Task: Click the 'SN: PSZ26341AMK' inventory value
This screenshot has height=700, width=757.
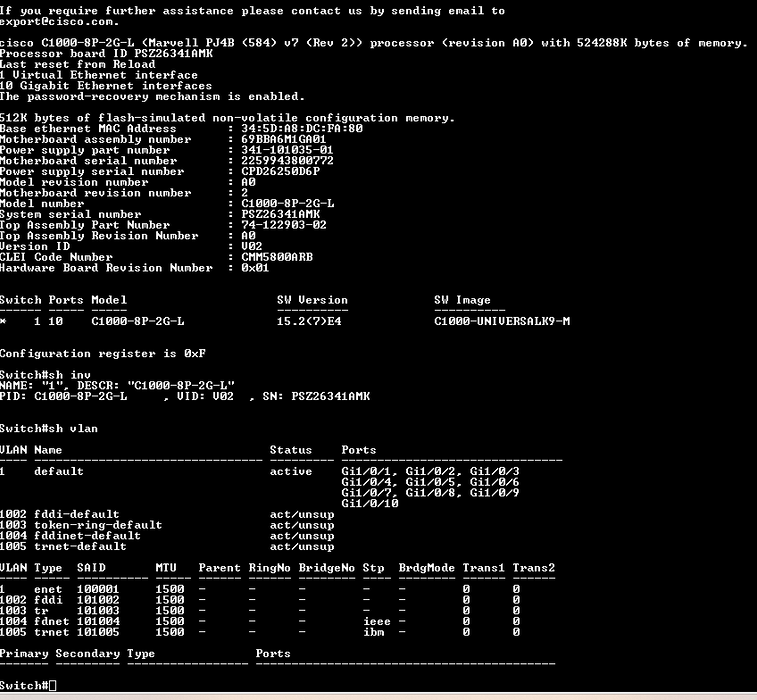Action: (x=316, y=396)
